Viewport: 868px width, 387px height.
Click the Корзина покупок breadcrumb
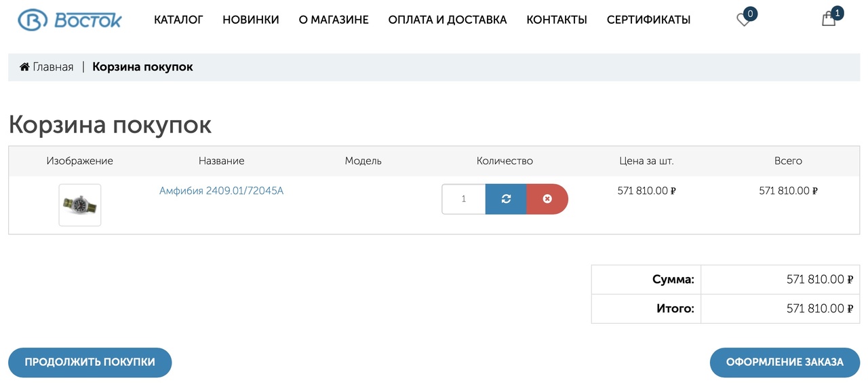142,67
